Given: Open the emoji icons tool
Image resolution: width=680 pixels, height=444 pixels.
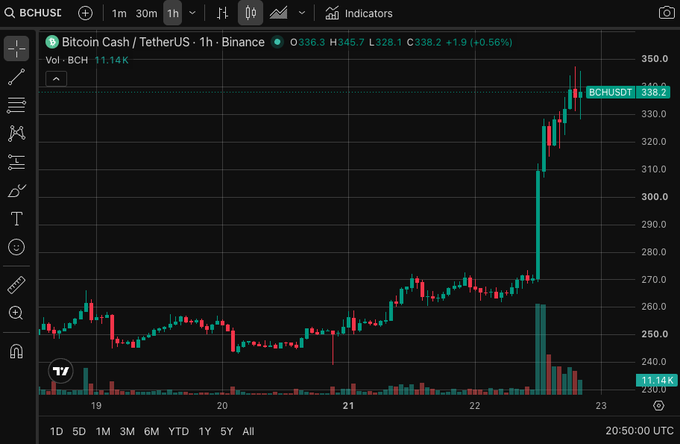Looking at the screenshot, I should [16, 247].
